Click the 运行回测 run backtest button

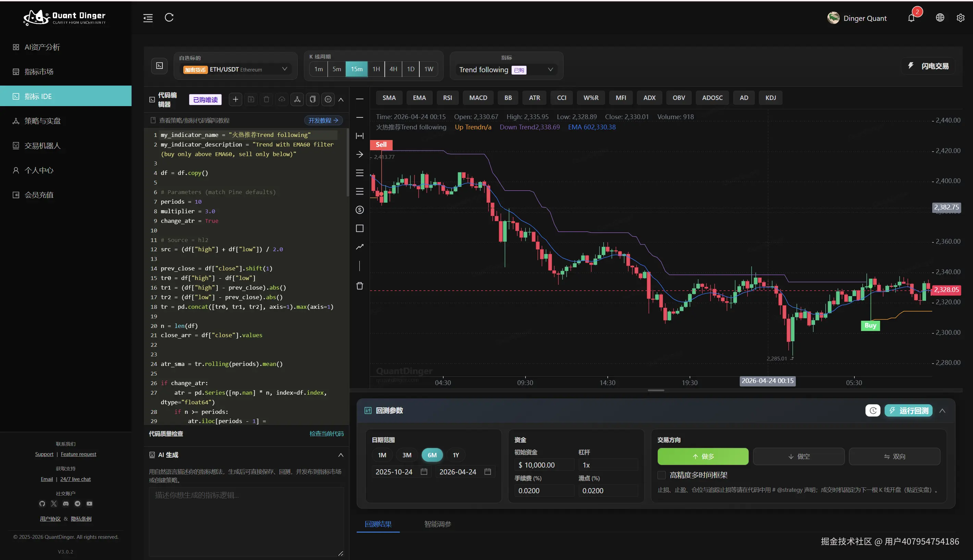click(908, 410)
